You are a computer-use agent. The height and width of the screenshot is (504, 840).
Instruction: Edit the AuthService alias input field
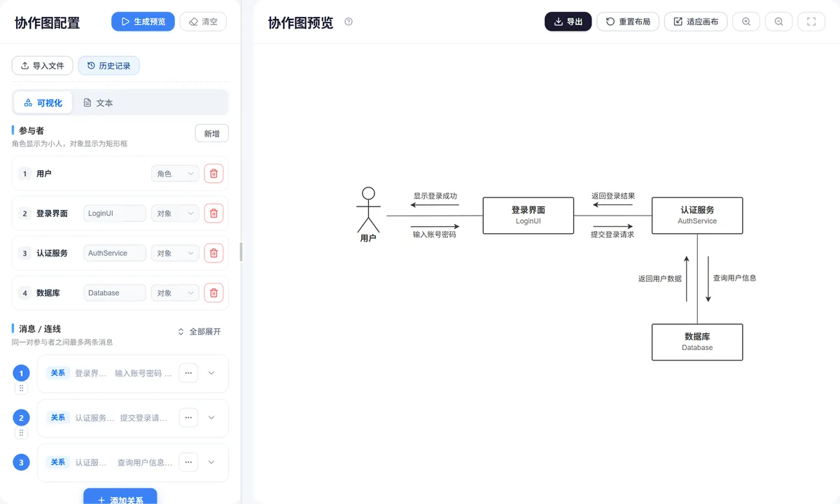point(115,253)
